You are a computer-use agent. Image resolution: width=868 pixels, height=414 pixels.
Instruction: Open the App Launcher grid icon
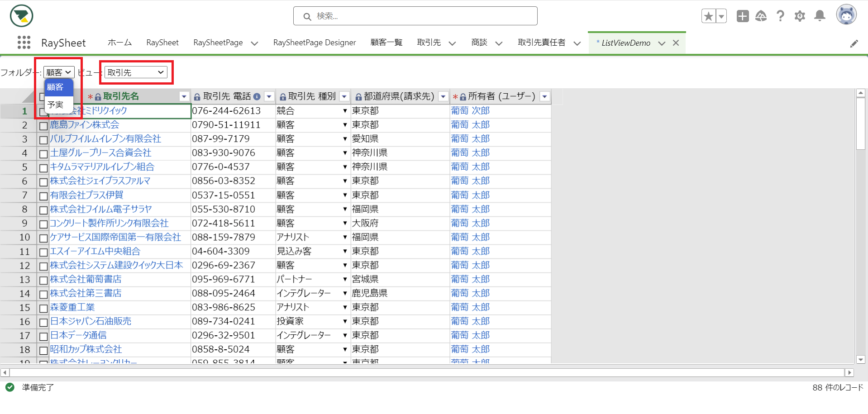(x=24, y=43)
